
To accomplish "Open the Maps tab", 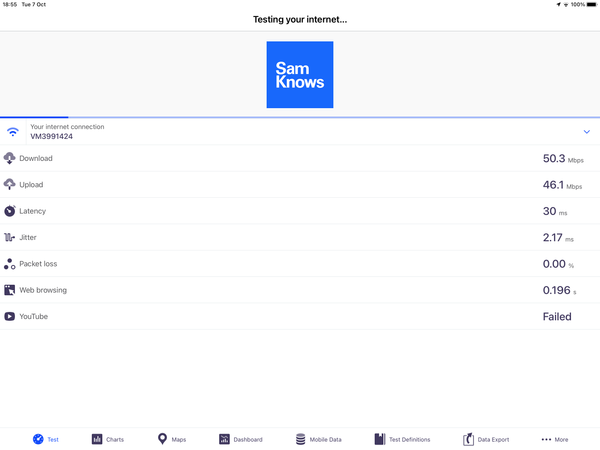I will 172,439.
